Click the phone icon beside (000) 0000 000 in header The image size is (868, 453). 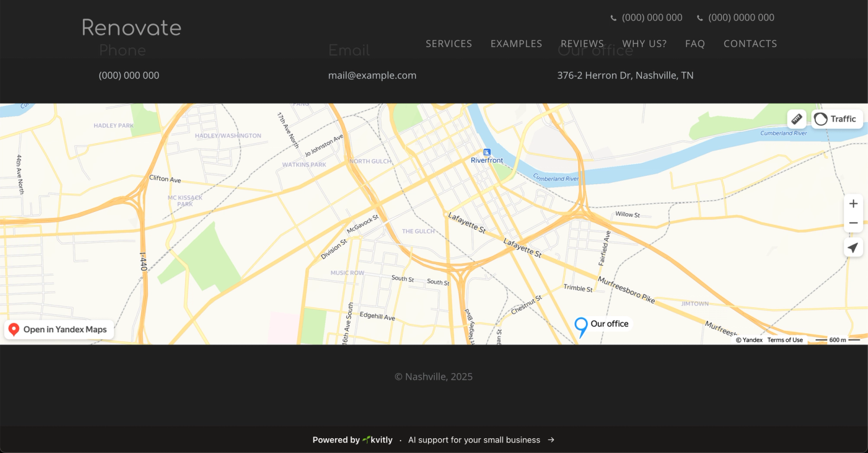click(700, 18)
